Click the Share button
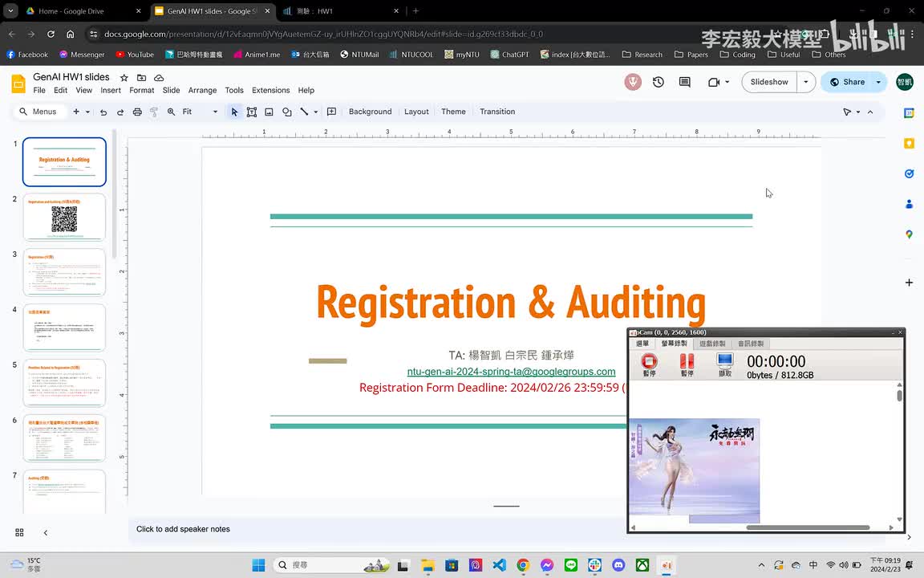 click(847, 82)
